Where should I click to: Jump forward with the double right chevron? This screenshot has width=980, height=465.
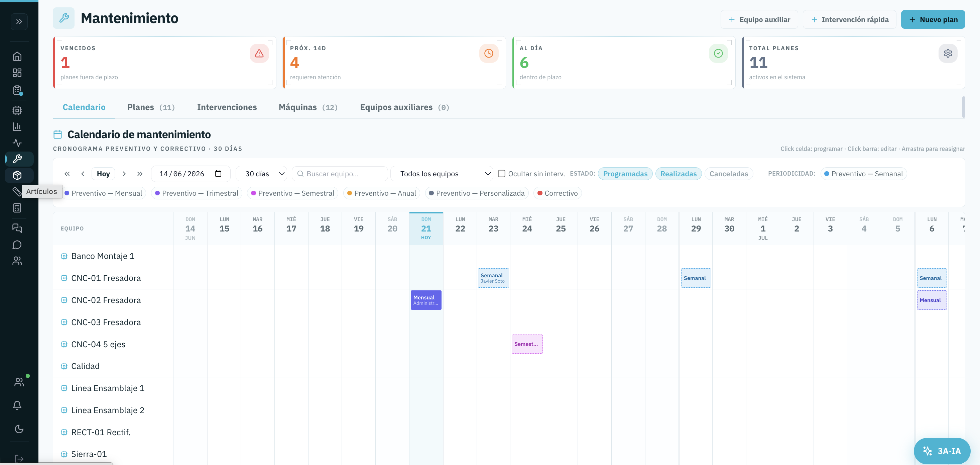coord(140,174)
